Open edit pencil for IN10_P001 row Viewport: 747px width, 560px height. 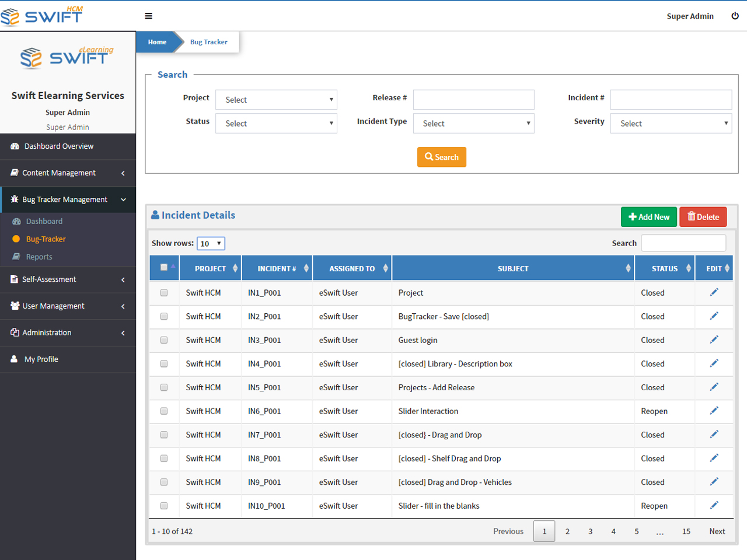pyautogui.click(x=714, y=505)
